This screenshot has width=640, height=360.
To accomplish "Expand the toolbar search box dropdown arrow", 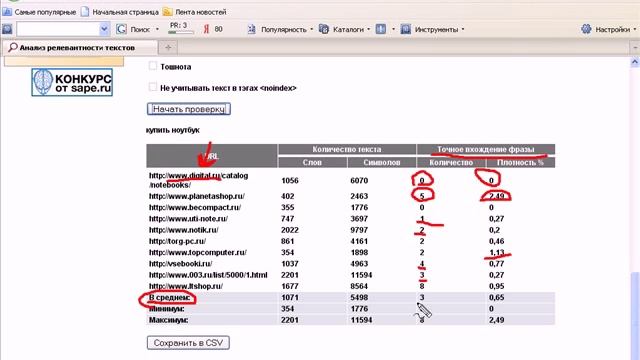I will 104,29.
